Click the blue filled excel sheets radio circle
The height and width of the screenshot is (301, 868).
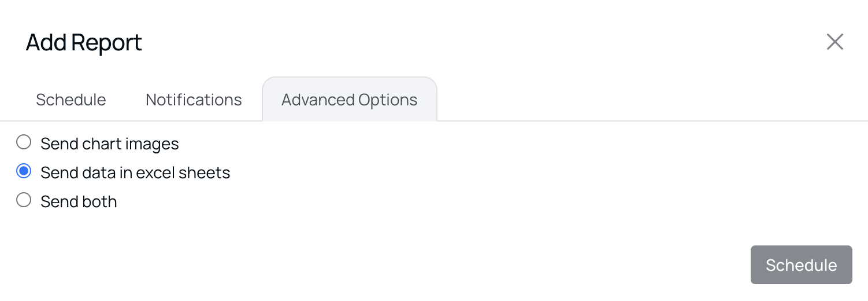[24, 171]
